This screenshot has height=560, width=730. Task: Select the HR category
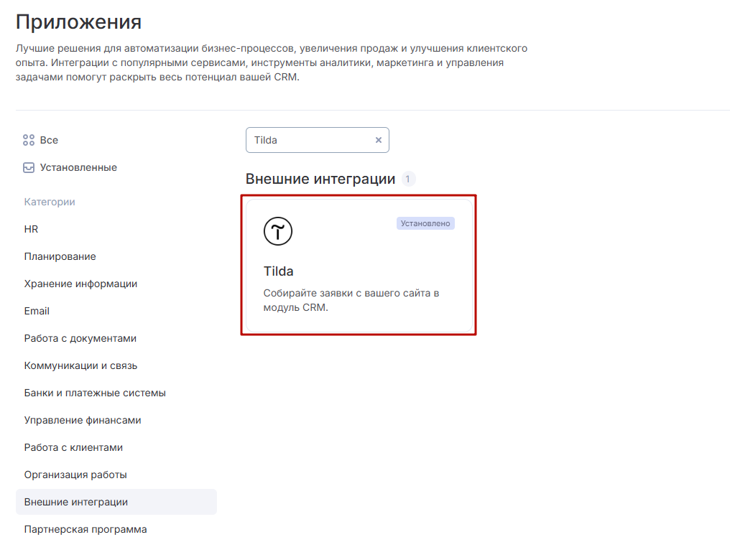pos(31,229)
